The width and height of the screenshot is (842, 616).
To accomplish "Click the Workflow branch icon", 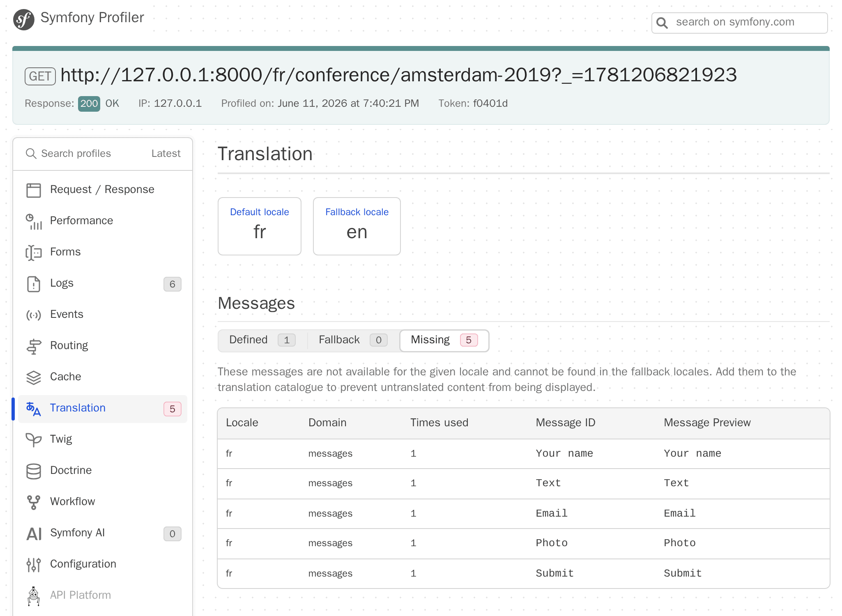I will [x=34, y=502].
